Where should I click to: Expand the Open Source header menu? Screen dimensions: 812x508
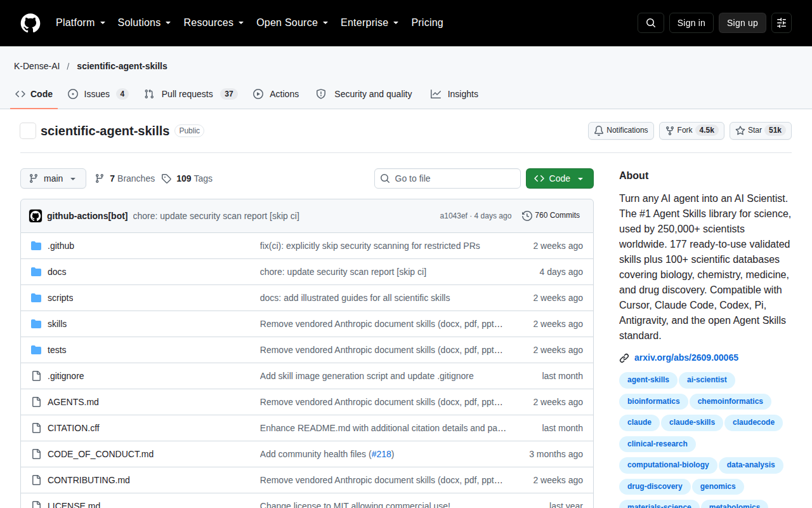(x=292, y=23)
